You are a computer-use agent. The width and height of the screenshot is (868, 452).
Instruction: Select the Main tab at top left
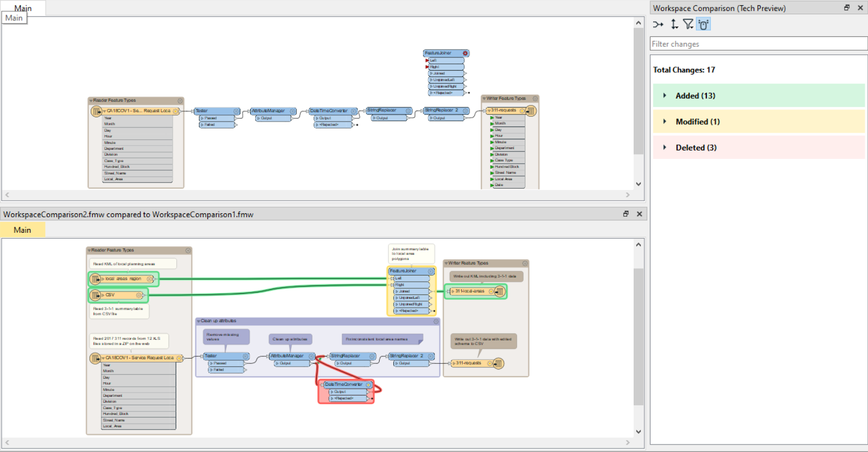(x=23, y=8)
